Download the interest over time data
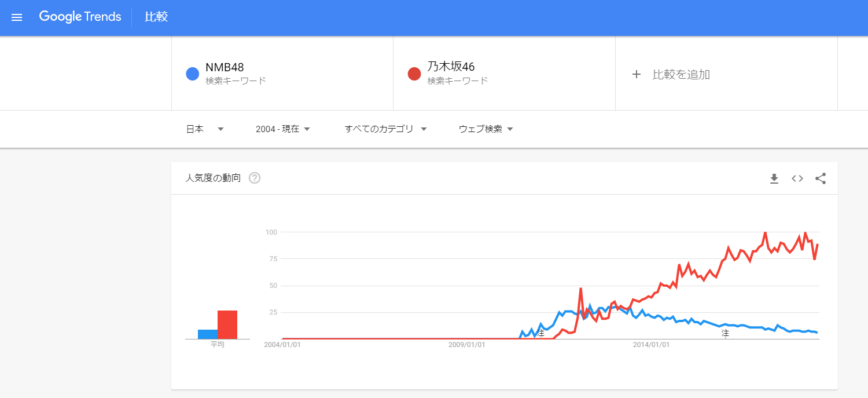 click(x=774, y=179)
